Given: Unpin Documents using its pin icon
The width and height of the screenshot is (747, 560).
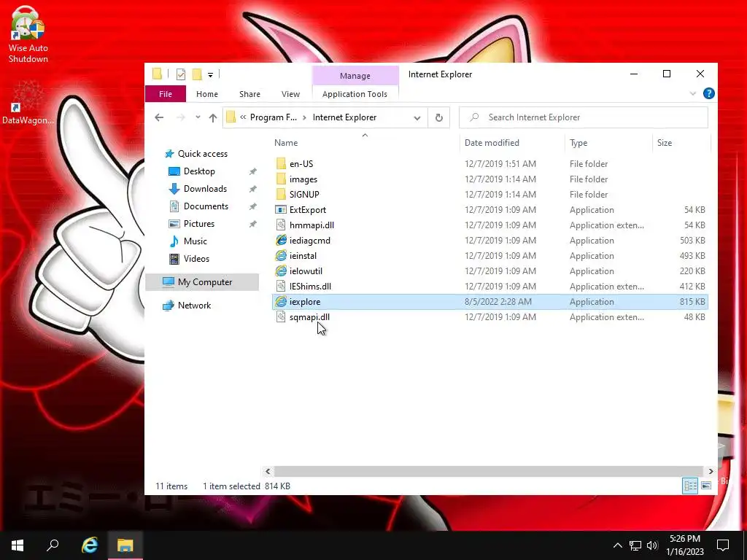Looking at the screenshot, I should [253, 206].
